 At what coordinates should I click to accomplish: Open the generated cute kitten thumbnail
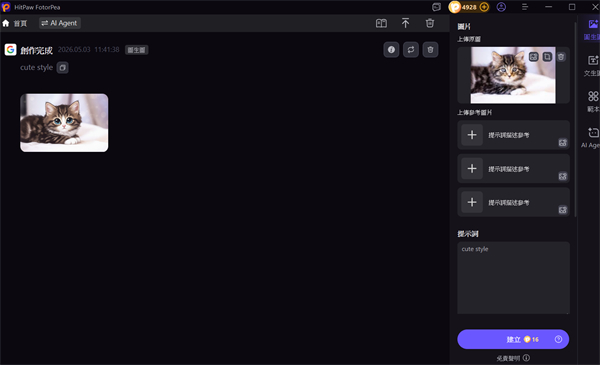pos(64,123)
